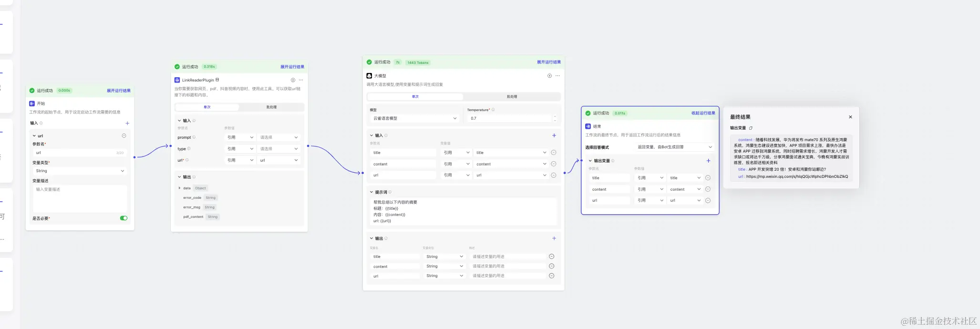Screen dimensions: 980x329
Task: Expand the data Object output tree
Action: (x=179, y=188)
